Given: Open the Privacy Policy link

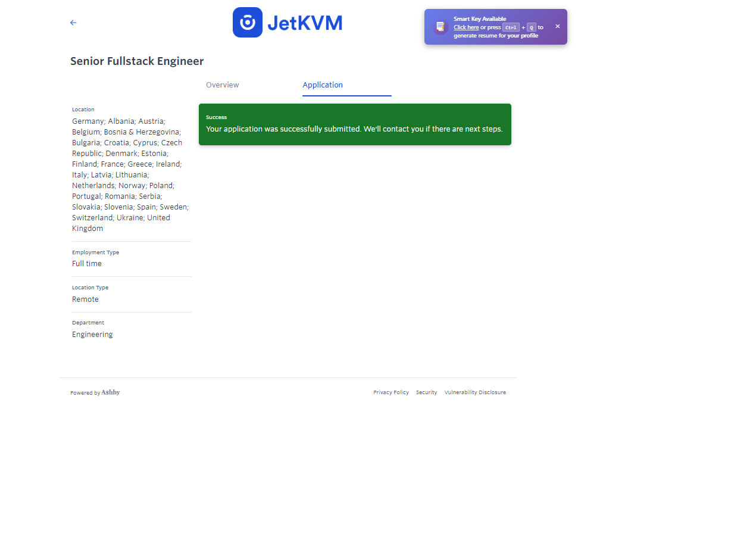Looking at the screenshot, I should [391, 392].
